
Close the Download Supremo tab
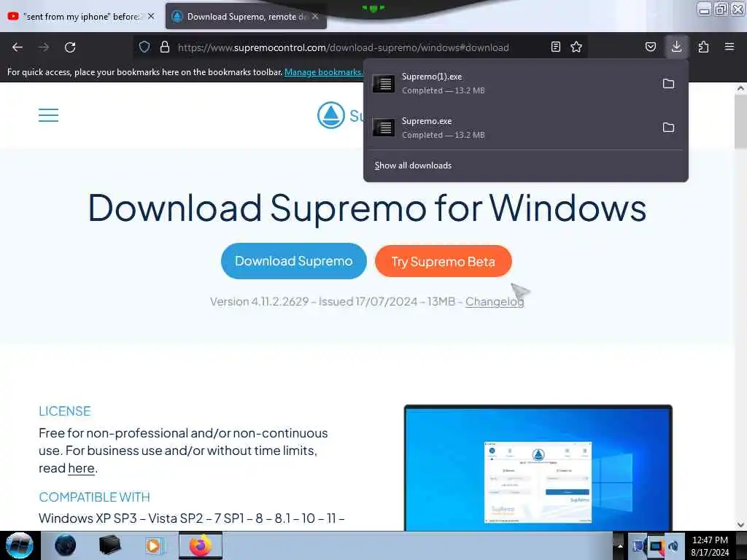tap(315, 16)
